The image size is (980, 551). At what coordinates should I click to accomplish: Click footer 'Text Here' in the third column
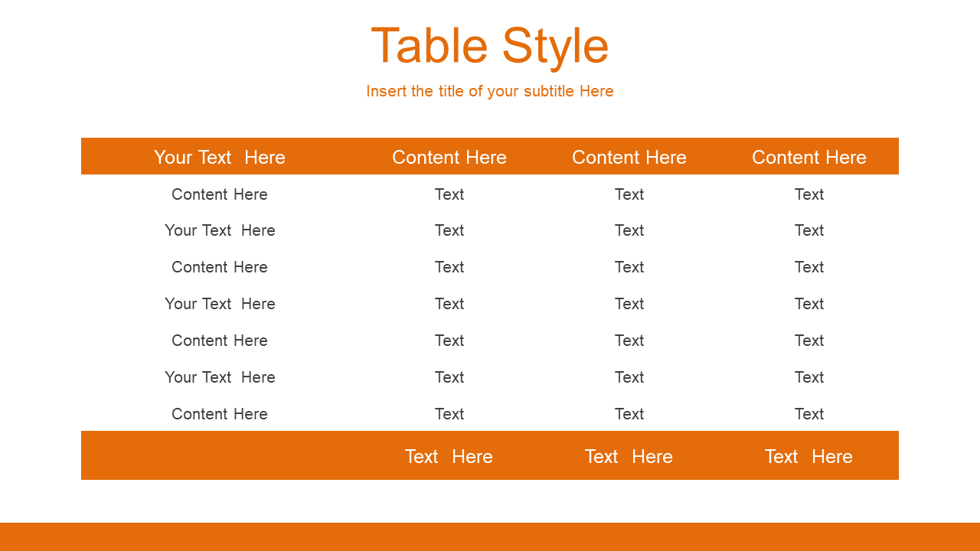click(x=629, y=457)
